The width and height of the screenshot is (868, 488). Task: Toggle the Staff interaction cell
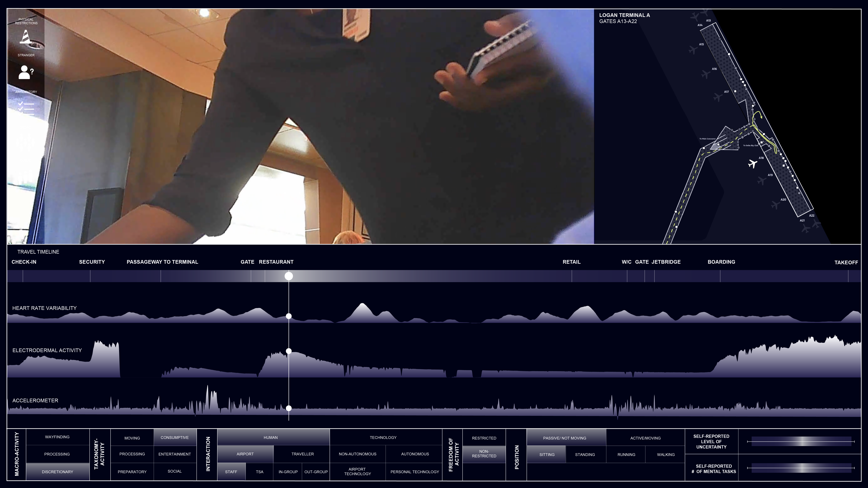(x=231, y=472)
